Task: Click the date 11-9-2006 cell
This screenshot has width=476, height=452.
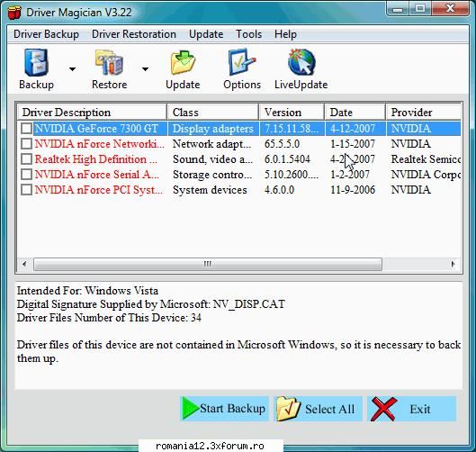Action: tap(353, 190)
